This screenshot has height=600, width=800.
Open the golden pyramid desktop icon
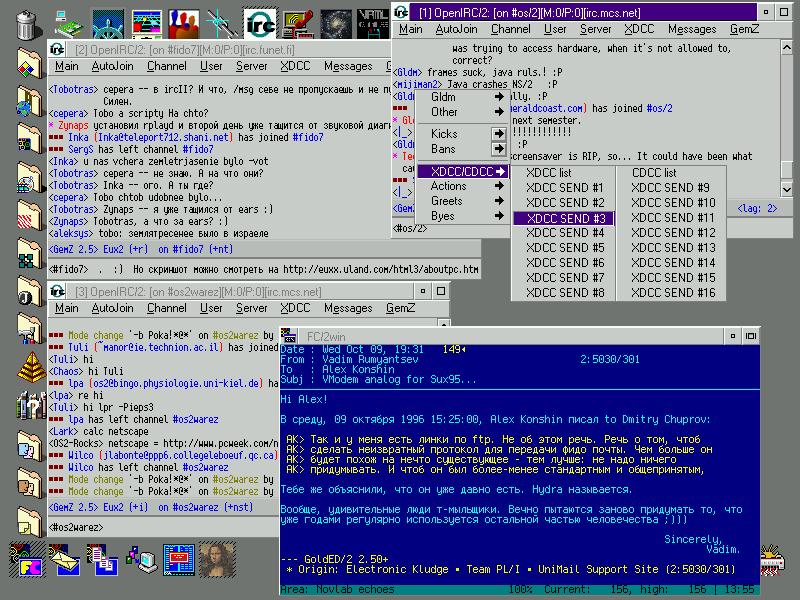(31, 367)
